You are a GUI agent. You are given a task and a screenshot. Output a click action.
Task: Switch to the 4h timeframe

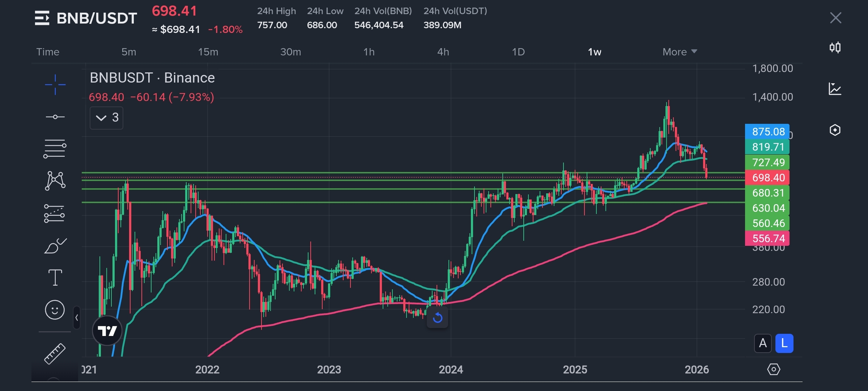[443, 52]
